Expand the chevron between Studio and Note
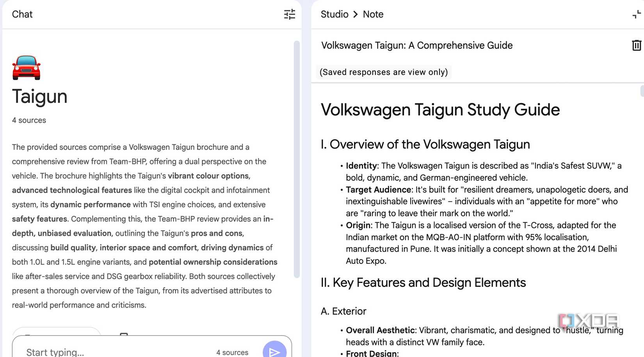The height and width of the screenshot is (357, 644). 356,14
